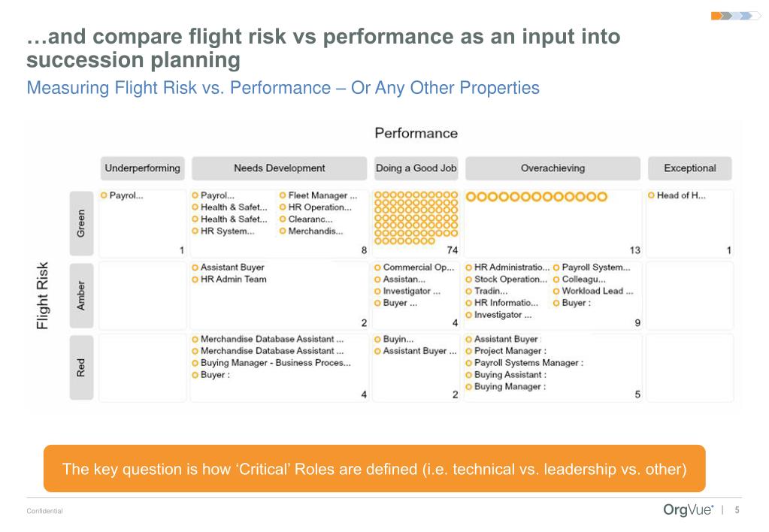Click the Red flight risk row label
Image resolution: width=769 pixels, height=532 pixels.
(x=81, y=367)
